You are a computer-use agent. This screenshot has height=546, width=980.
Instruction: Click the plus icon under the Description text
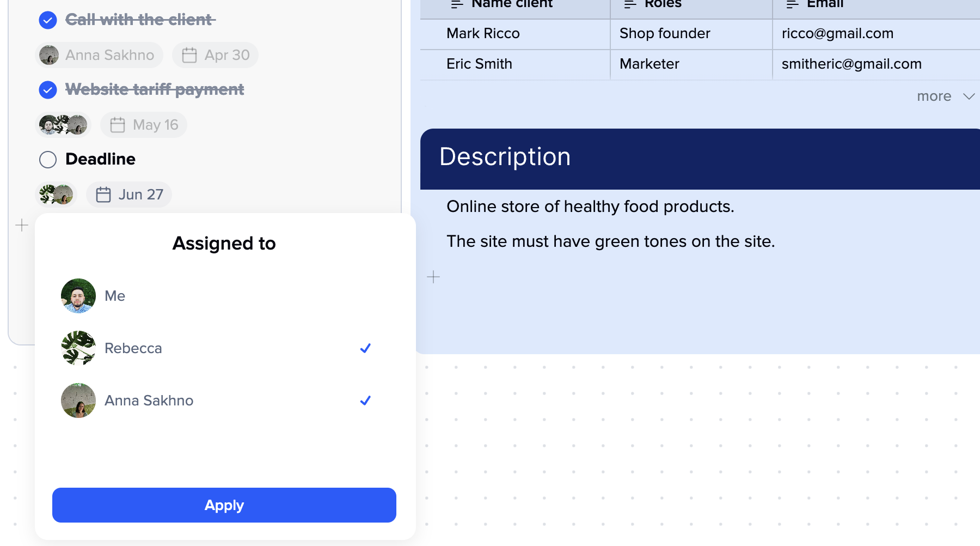(x=433, y=277)
